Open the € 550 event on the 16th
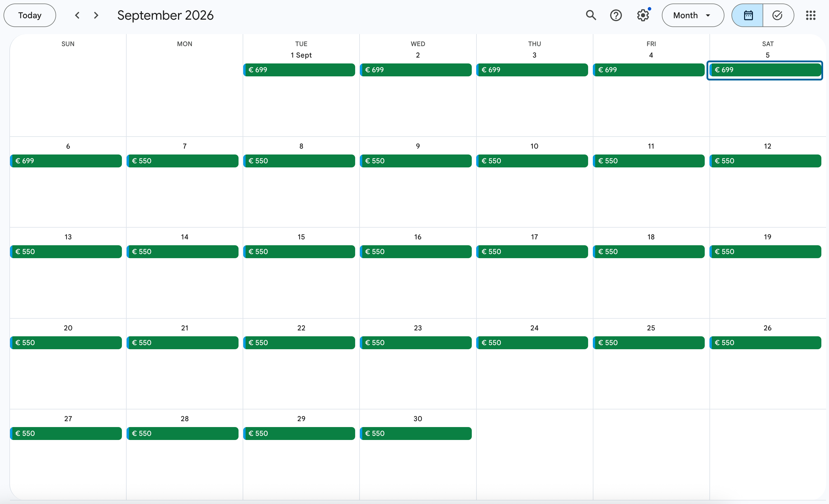Viewport: 829px width, 504px height. (x=415, y=252)
